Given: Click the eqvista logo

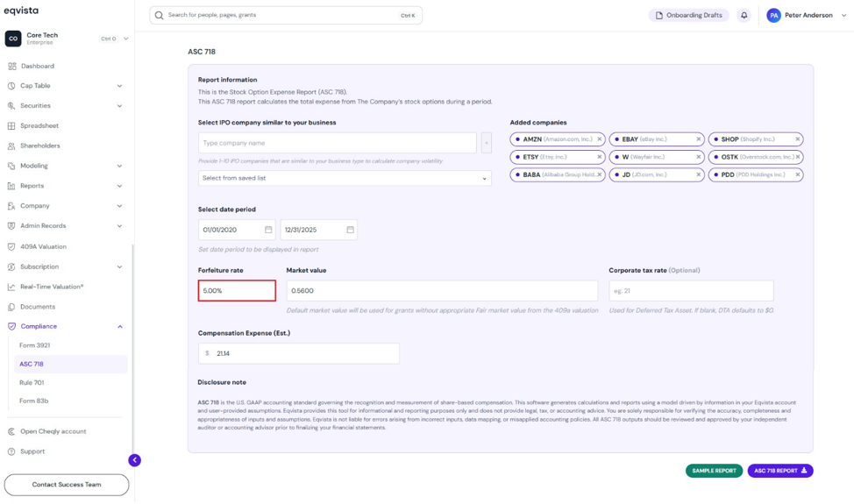Looking at the screenshot, I should pos(21,11).
